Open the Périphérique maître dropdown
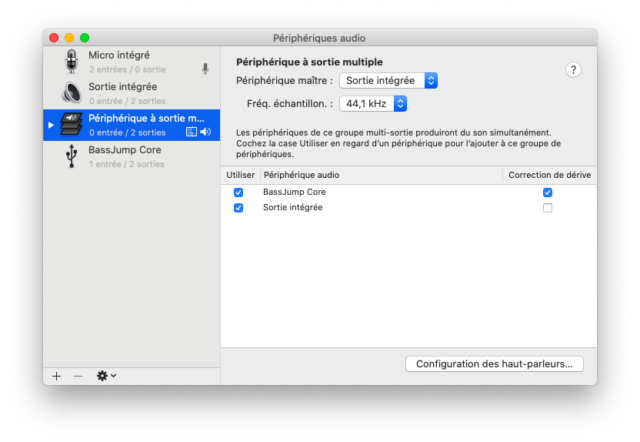 [388, 80]
